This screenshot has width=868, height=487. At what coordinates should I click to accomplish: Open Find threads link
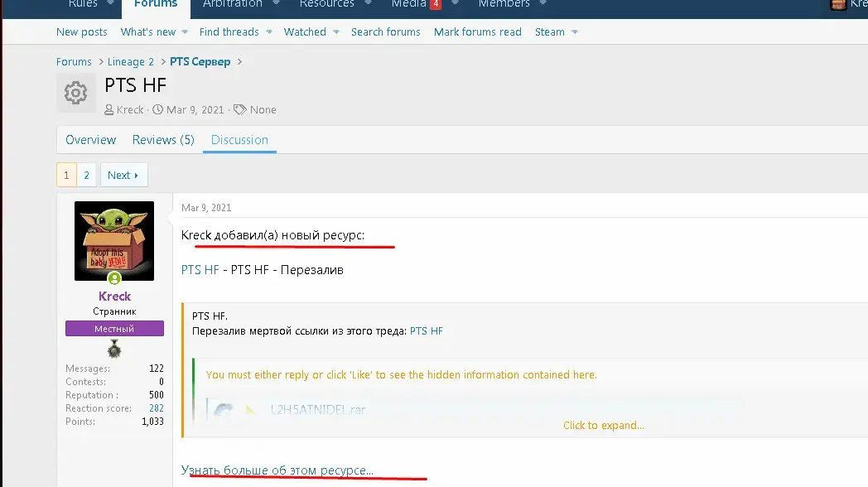(x=229, y=32)
